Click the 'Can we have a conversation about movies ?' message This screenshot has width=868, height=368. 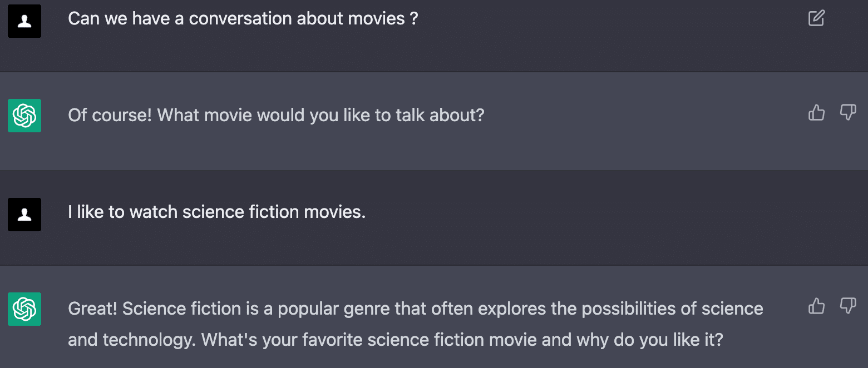click(x=243, y=19)
